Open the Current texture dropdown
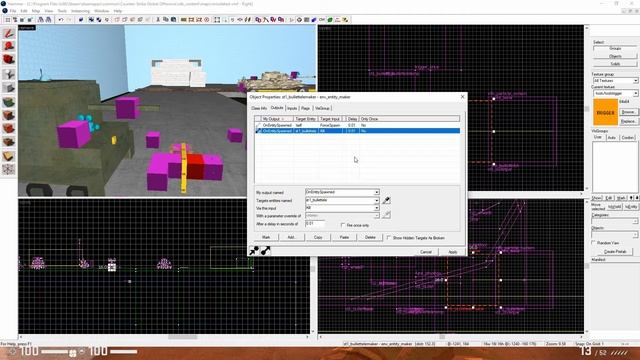The width and height of the screenshot is (640, 360). coord(636,93)
